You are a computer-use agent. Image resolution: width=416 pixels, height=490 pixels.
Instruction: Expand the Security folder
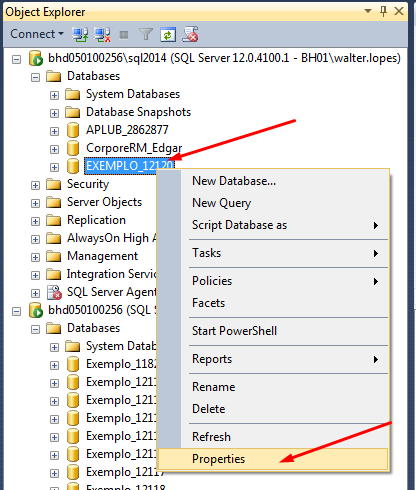point(35,186)
